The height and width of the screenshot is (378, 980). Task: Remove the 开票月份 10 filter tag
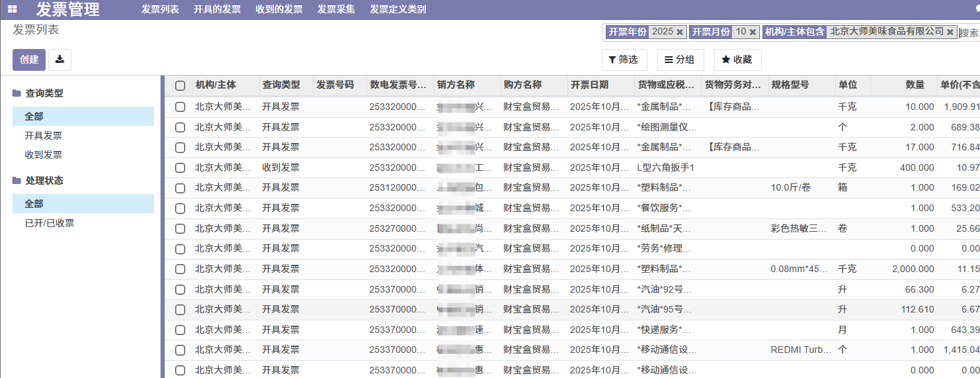click(x=753, y=32)
